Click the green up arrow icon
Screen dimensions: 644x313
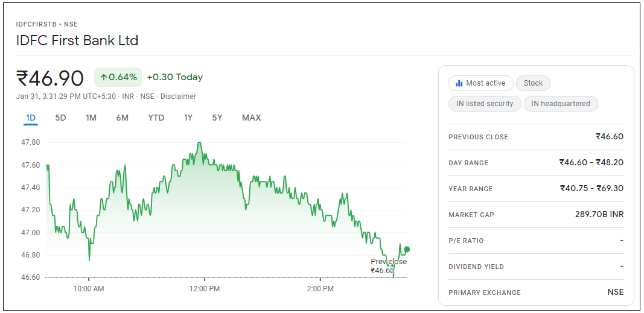pos(103,77)
